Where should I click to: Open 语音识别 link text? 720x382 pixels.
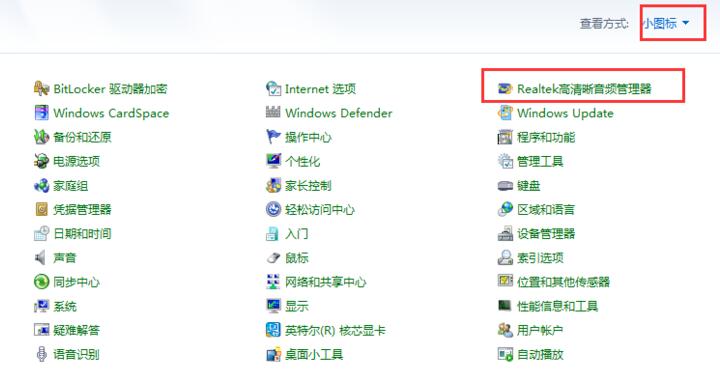76,354
